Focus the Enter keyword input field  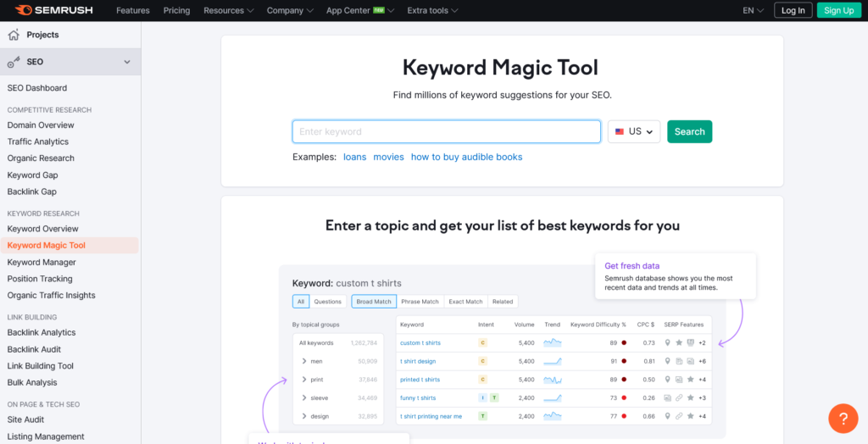447,132
